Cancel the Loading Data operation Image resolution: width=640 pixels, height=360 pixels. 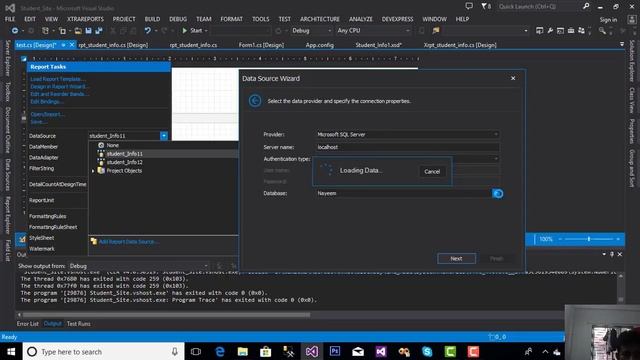432,171
